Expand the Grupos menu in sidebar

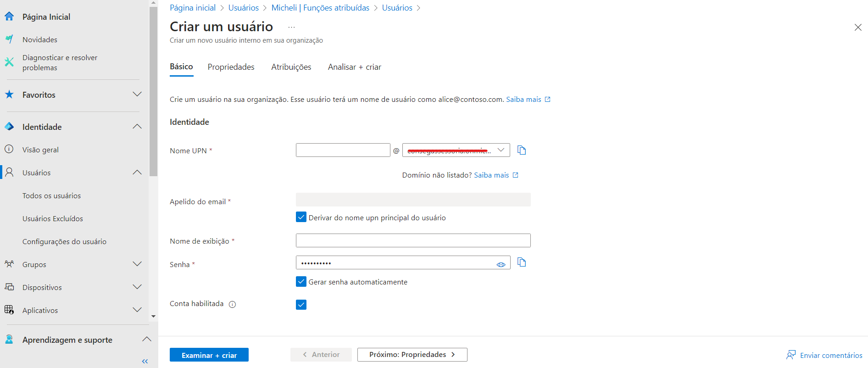137,264
